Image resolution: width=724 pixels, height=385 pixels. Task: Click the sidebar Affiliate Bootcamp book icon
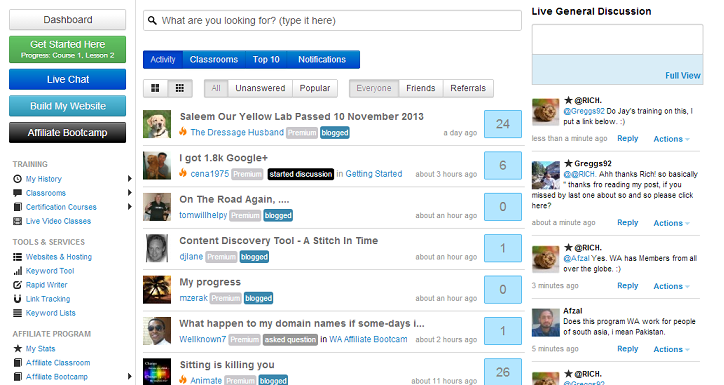click(18, 377)
